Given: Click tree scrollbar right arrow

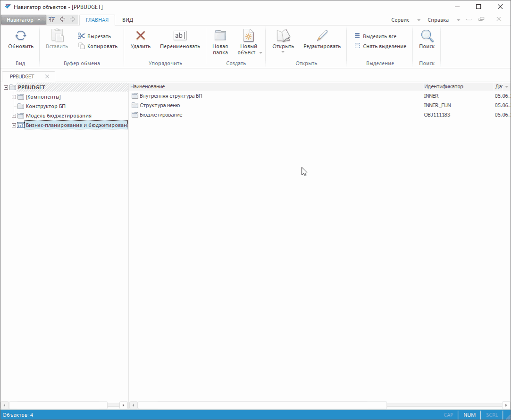Looking at the screenshot, I should point(123,405).
